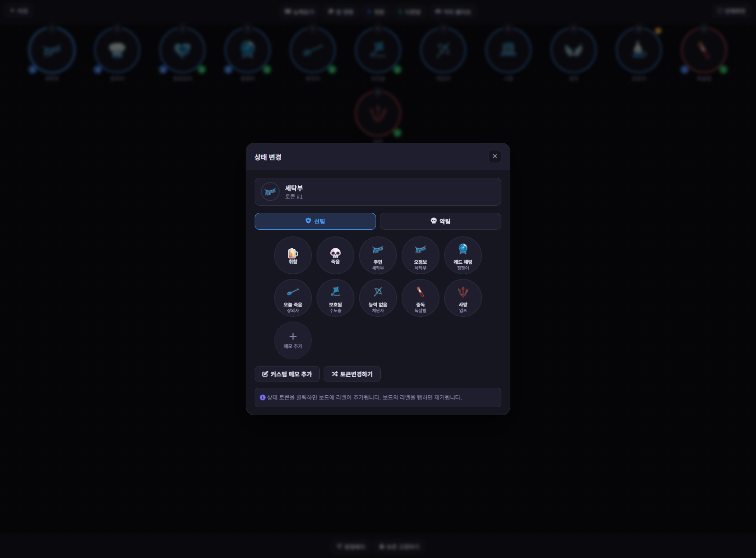Screen dimensions: 756x558
Task: Select the 중독 독살범 token
Action: pos(421,298)
